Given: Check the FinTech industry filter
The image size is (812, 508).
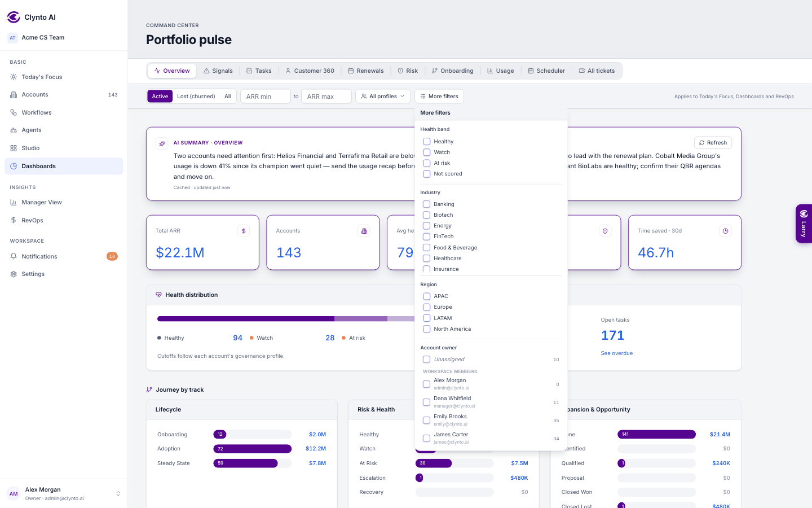Looking at the screenshot, I should coord(427,237).
